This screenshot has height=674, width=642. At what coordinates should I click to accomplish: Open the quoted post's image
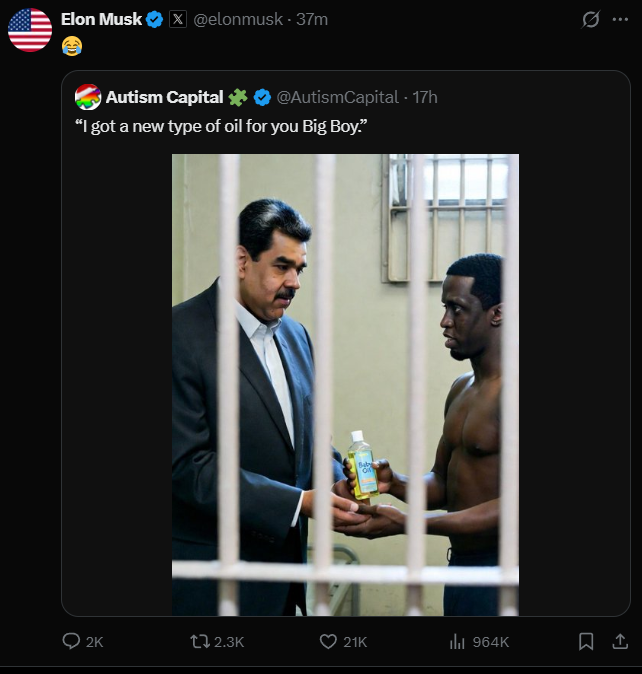[x=345, y=384]
